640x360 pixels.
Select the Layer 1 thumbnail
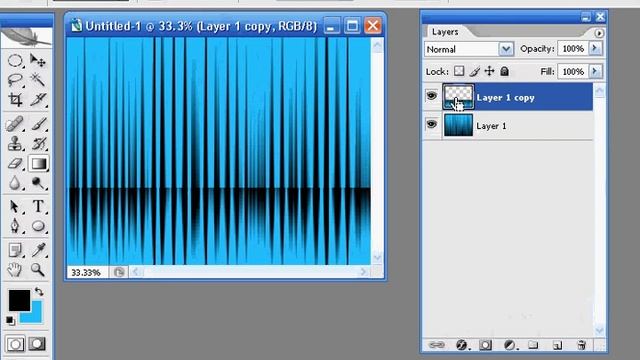coord(458,125)
